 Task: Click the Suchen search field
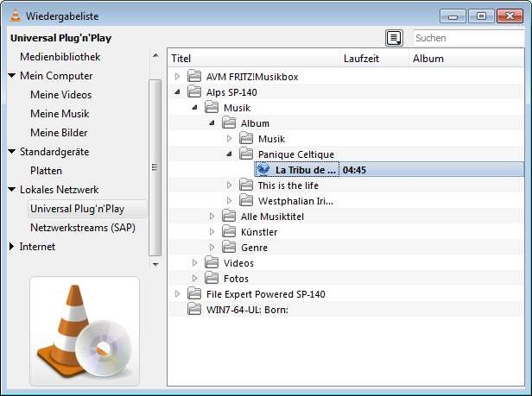(469, 38)
